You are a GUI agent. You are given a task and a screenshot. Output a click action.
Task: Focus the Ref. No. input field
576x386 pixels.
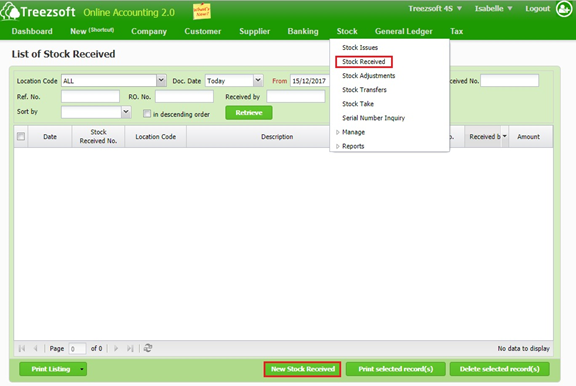90,97
